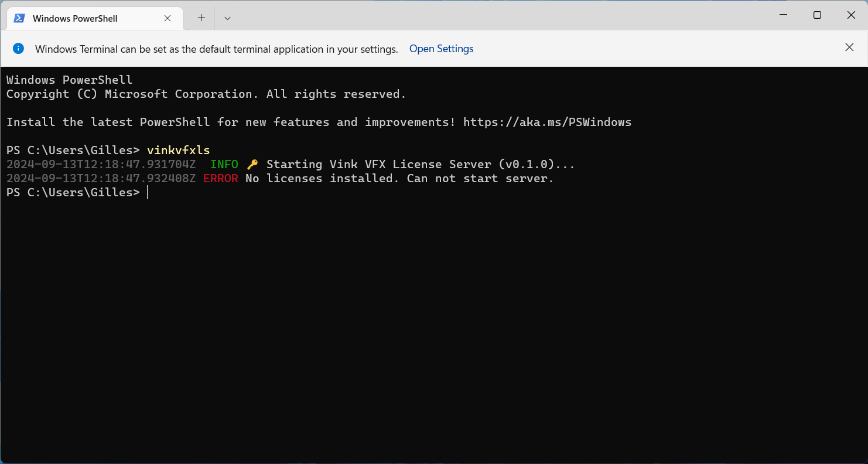Click the blue info icon in the banner

point(18,48)
